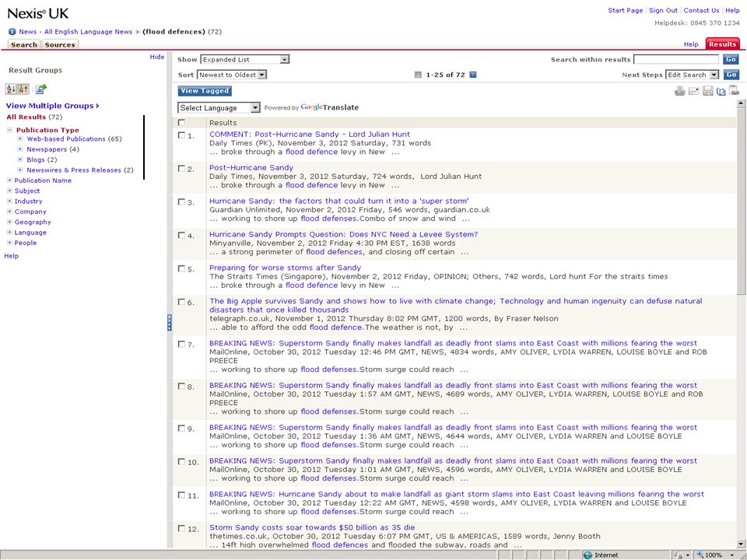Expand the Blogs node
This screenshot has width=747, height=560.
tap(20, 159)
